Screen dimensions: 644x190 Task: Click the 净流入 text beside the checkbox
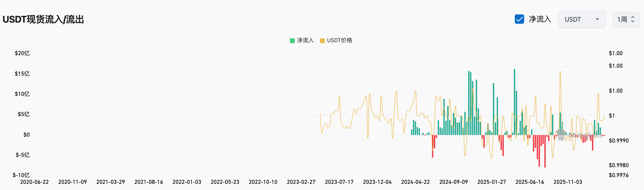(540, 19)
